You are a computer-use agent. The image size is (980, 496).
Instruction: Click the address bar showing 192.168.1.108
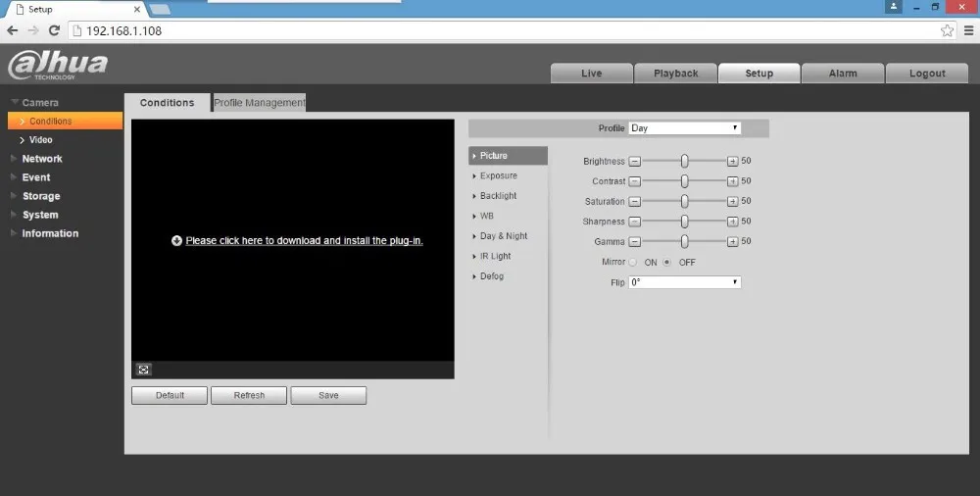(513, 30)
